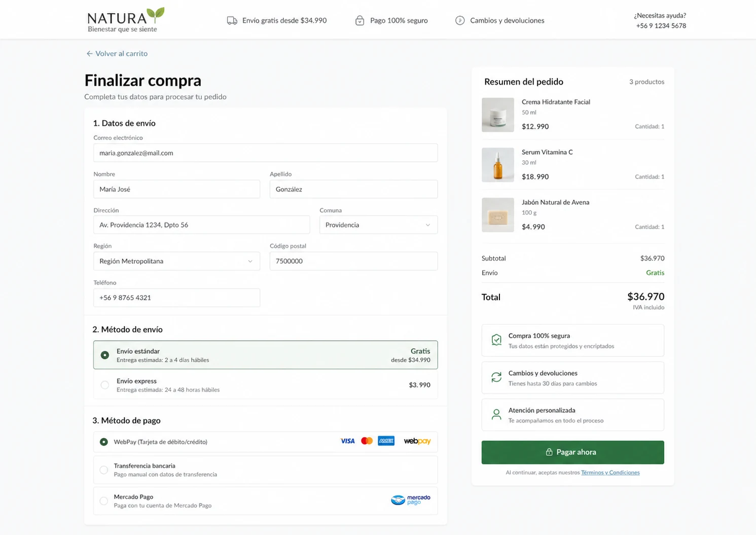756x535 pixels.
Task: Click the person icon for Atención personalizada
Action: click(496, 415)
